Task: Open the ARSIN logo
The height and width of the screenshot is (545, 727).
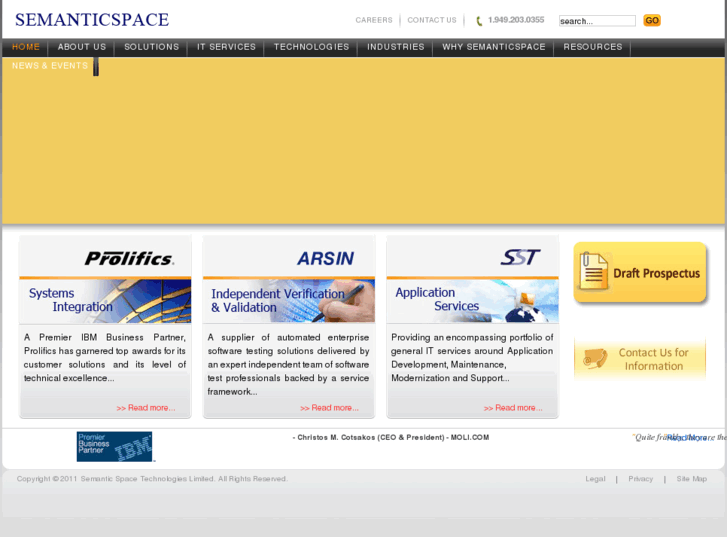Action: pos(325,258)
